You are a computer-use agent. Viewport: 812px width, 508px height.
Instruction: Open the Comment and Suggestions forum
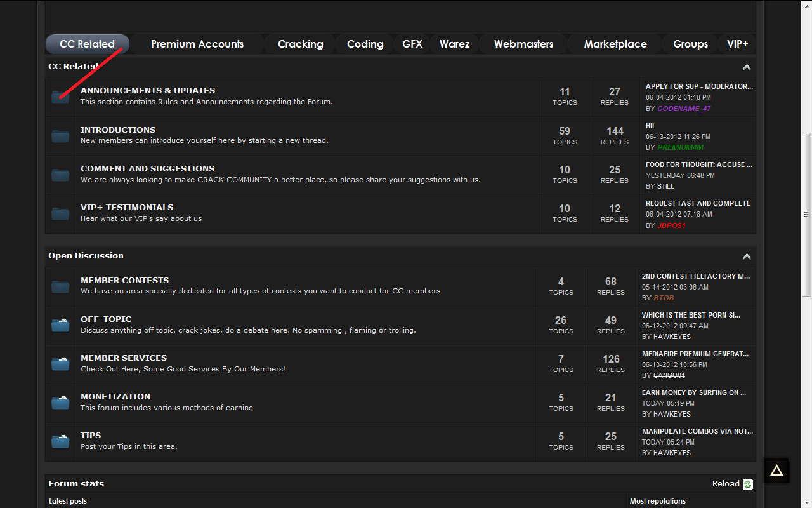(x=147, y=168)
